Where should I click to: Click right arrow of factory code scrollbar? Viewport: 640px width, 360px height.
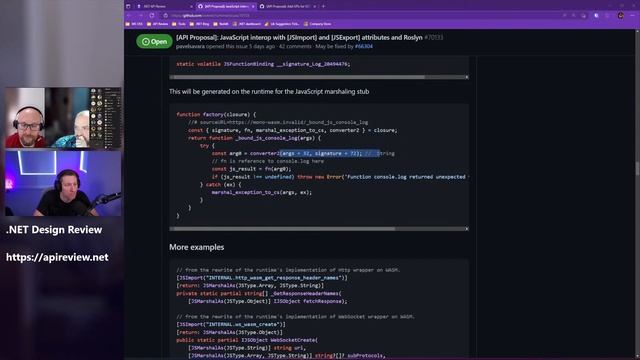click(467, 229)
